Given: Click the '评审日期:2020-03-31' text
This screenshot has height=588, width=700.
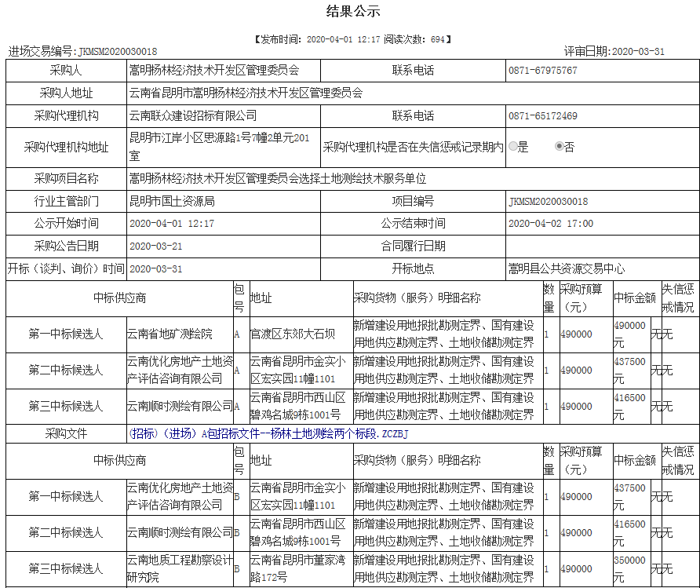Looking at the screenshot, I should point(614,51).
